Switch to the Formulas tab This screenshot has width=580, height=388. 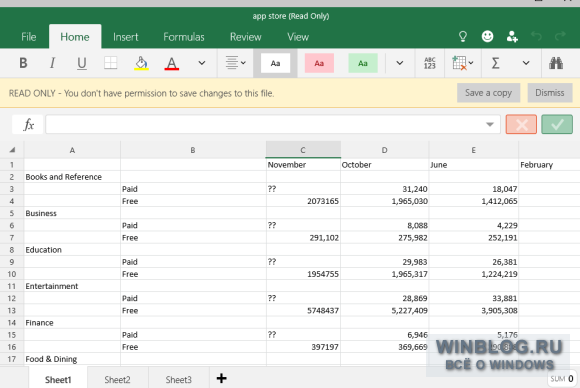coord(183,37)
